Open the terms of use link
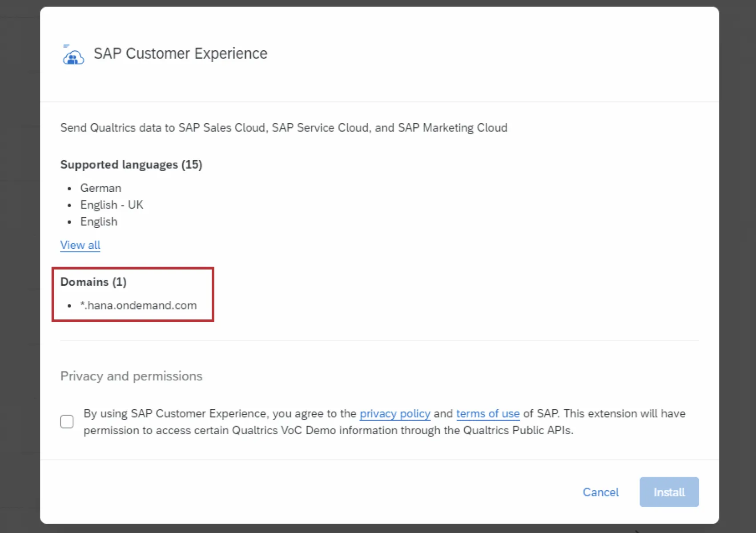The height and width of the screenshot is (533, 756). pos(488,413)
